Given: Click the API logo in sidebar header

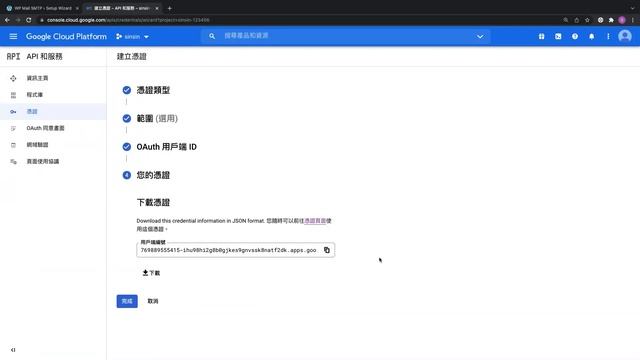Looking at the screenshot, I should coord(13,56).
